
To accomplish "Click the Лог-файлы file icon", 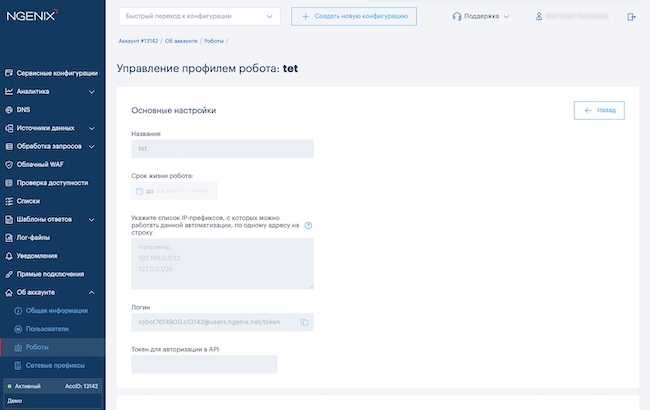I will (9, 238).
